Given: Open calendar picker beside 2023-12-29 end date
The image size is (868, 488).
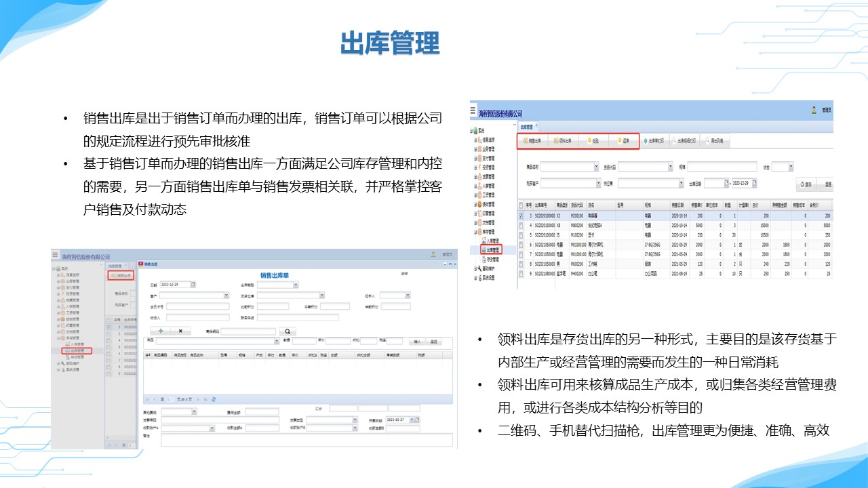Looking at the screenshot, I should pos(755,183).
